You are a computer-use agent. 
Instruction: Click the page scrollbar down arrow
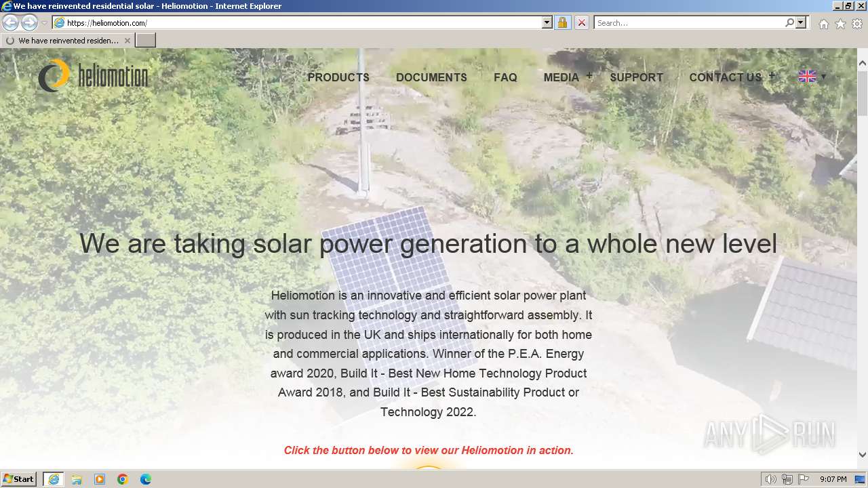click(x=863, y=455)
